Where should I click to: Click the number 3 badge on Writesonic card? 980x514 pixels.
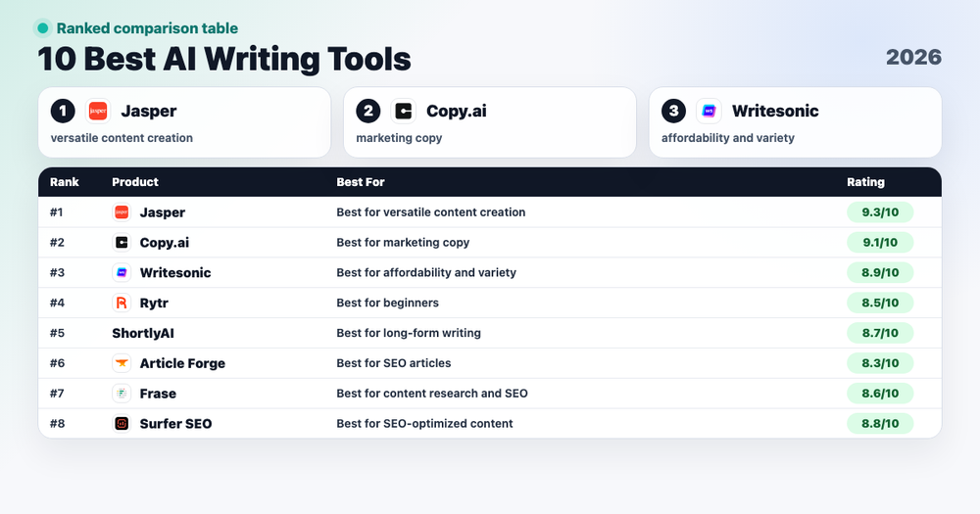click(674, 112)
